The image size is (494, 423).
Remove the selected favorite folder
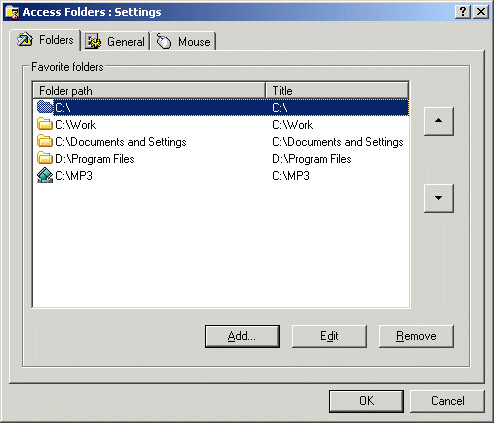click(416, 336)
